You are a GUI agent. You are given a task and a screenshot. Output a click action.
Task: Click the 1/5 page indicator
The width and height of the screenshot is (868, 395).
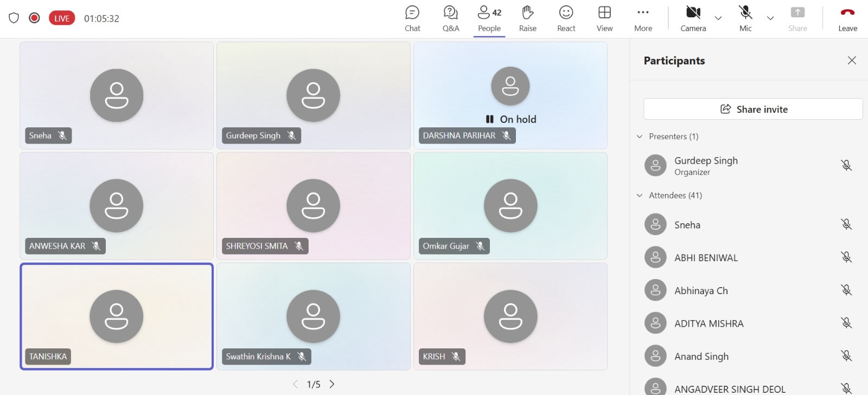pyautogui.click(x=314, y=384)
